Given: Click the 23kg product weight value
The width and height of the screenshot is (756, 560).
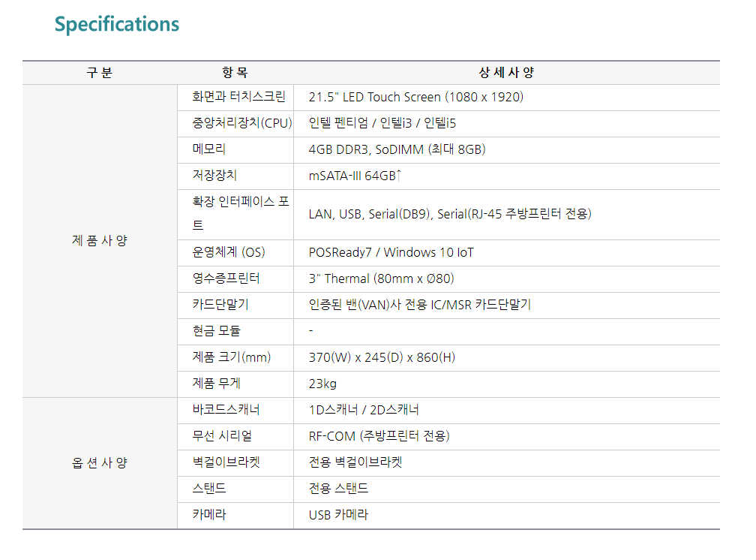Looking at the screenshot, I should tap(322, 384).
